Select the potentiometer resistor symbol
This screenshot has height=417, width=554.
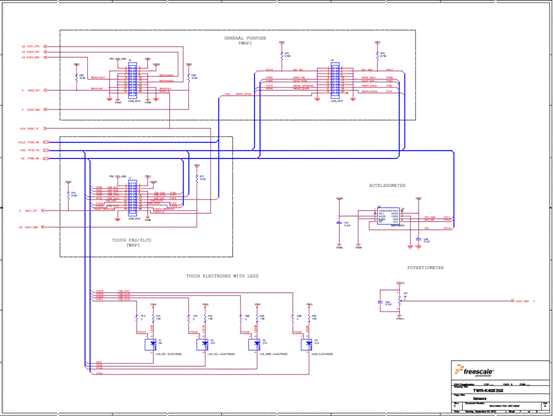coord(399,301)
